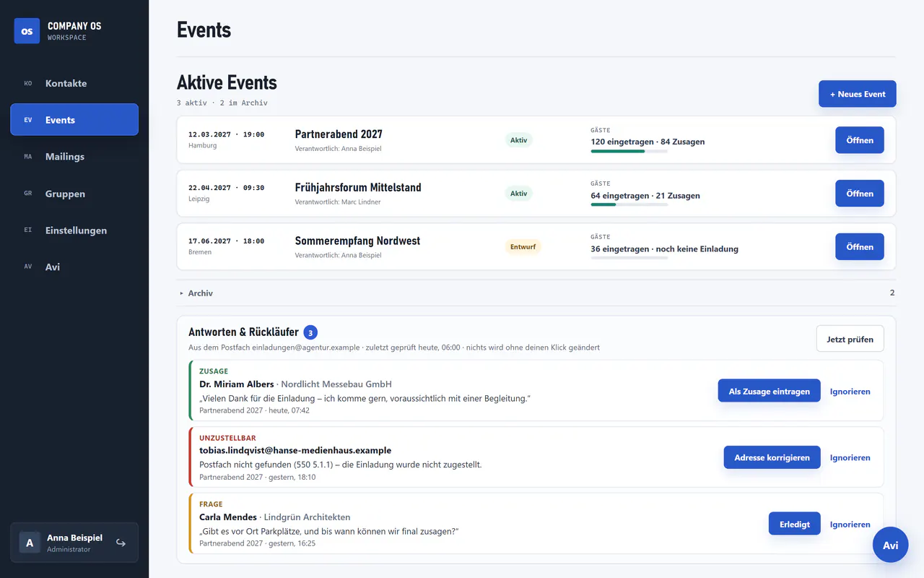Click the + Neues Event button

click(857, 94)
